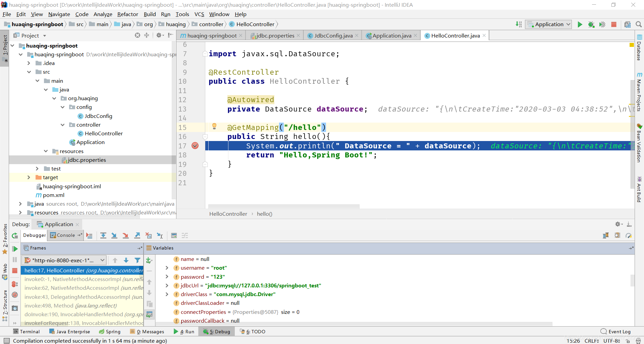Run Application with coverage

[x=602, y=24]
